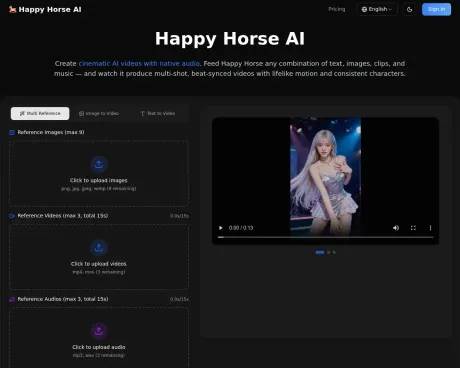Click the 'Reference Audios (max 3, total 15s)' label

click(63, 299)
